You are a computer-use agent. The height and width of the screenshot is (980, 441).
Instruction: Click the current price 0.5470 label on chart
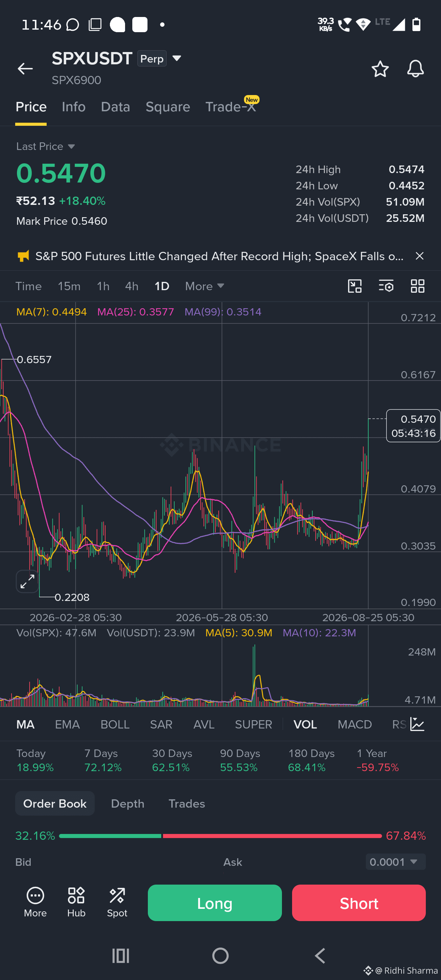pyautogui.click(x=413, y=426)
